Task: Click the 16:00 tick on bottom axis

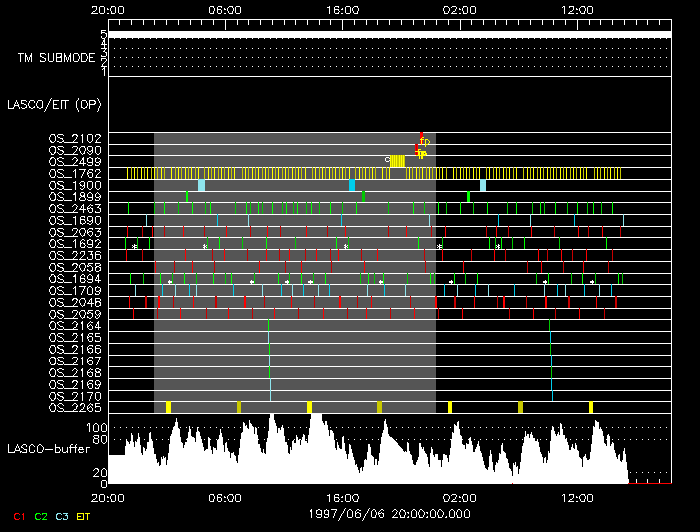Action: click(x=342, y=496)
